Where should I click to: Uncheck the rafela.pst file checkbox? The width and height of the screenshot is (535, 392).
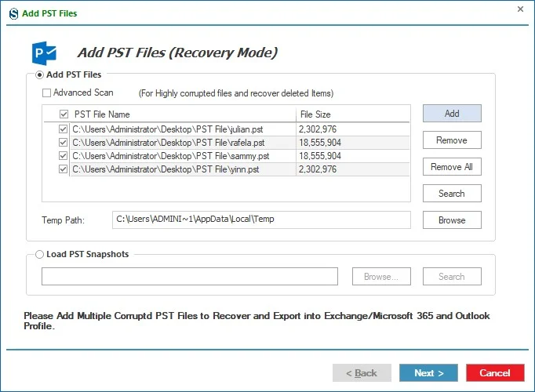pyautogui.click(x=63, y=143)
